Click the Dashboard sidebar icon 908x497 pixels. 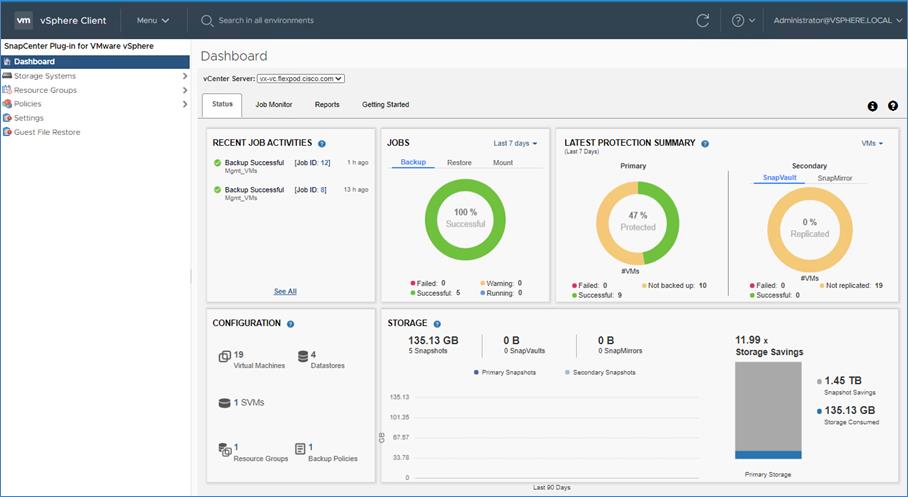(x=7, y=61)
